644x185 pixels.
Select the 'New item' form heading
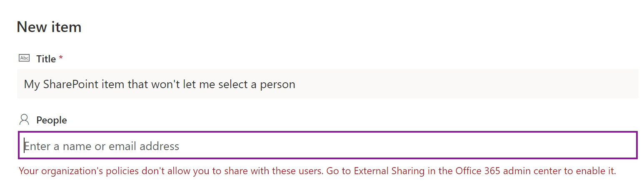pos(49,27)
